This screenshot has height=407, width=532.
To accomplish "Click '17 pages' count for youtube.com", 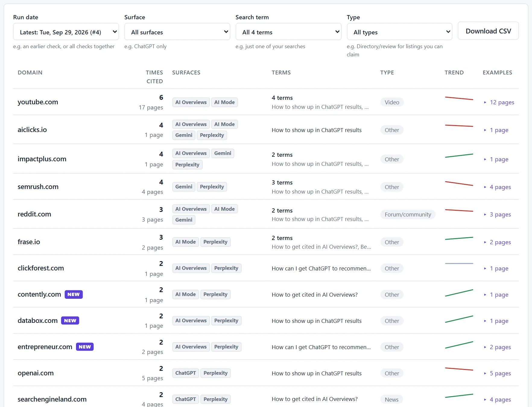I will (x=151, y=108).
